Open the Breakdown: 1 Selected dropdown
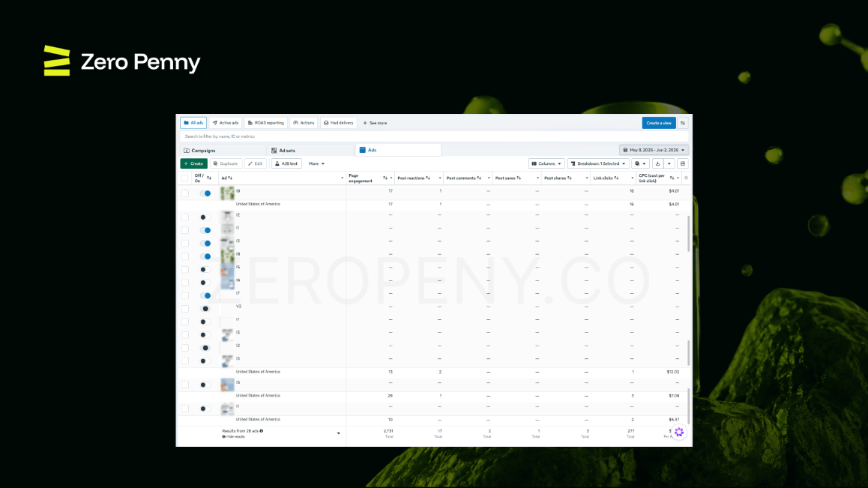This screenshot has height=488, width=868. click(598, 163)
